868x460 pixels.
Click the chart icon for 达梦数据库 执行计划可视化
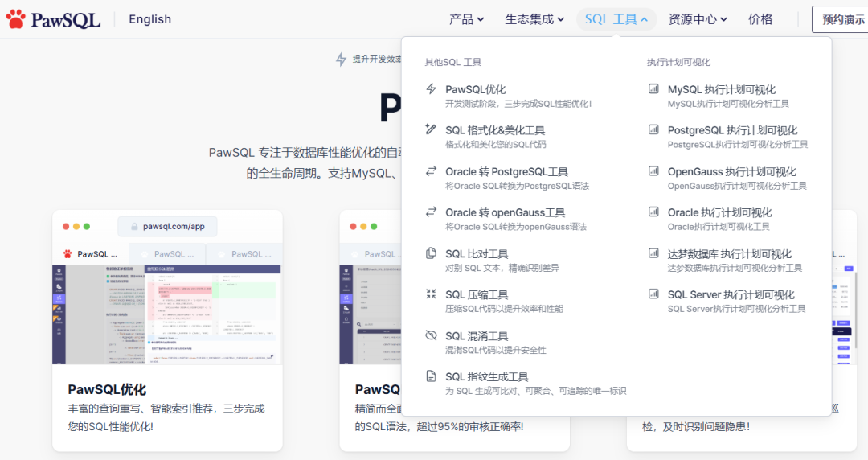click(x=653, y=253)
